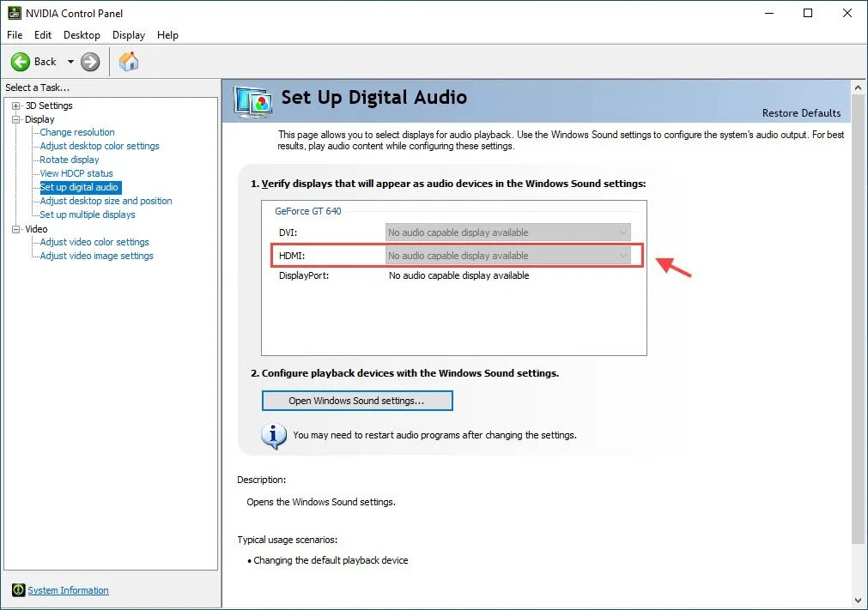Expand the 3D Settings tree node
Screen dimensions: 868x610
pos(16,106)
